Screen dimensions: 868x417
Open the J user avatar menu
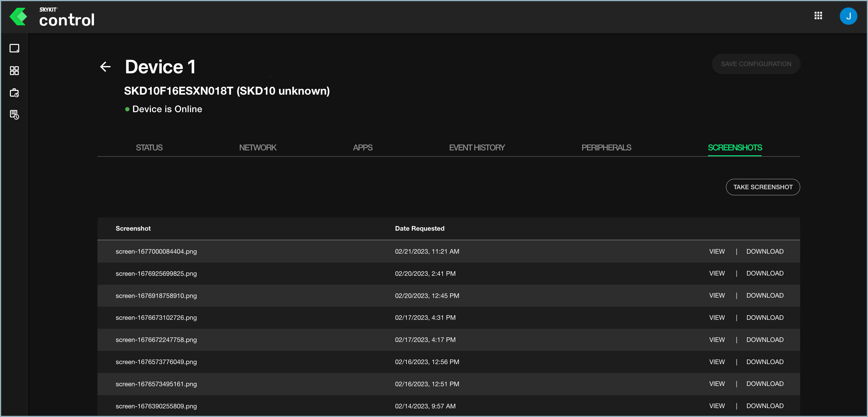pyautogui.click(x=848, y=16)
